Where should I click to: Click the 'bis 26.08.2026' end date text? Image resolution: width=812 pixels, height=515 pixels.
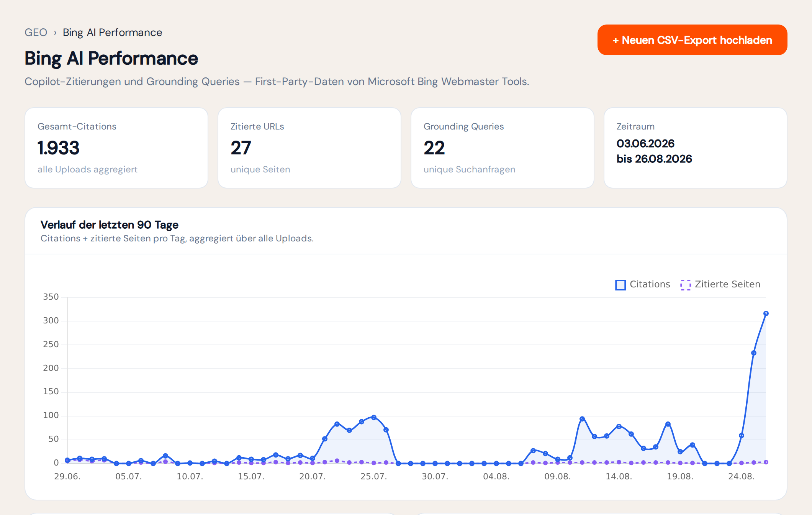click(654, 159)
